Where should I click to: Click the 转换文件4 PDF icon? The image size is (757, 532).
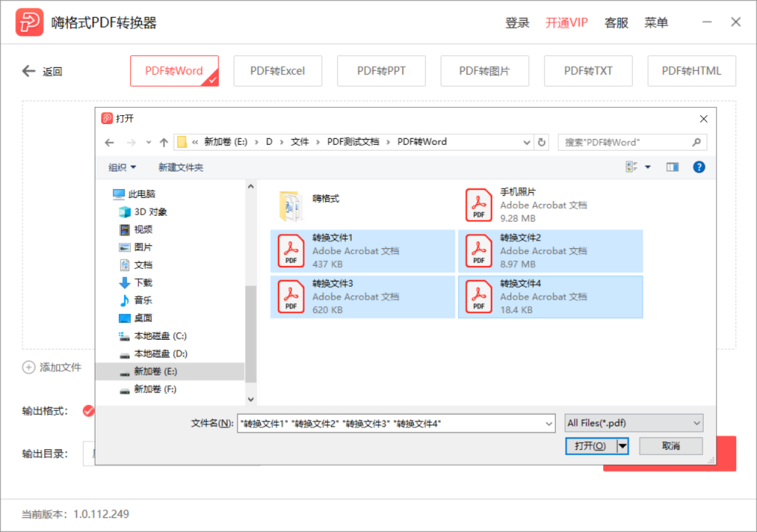[x=478, y=296]
